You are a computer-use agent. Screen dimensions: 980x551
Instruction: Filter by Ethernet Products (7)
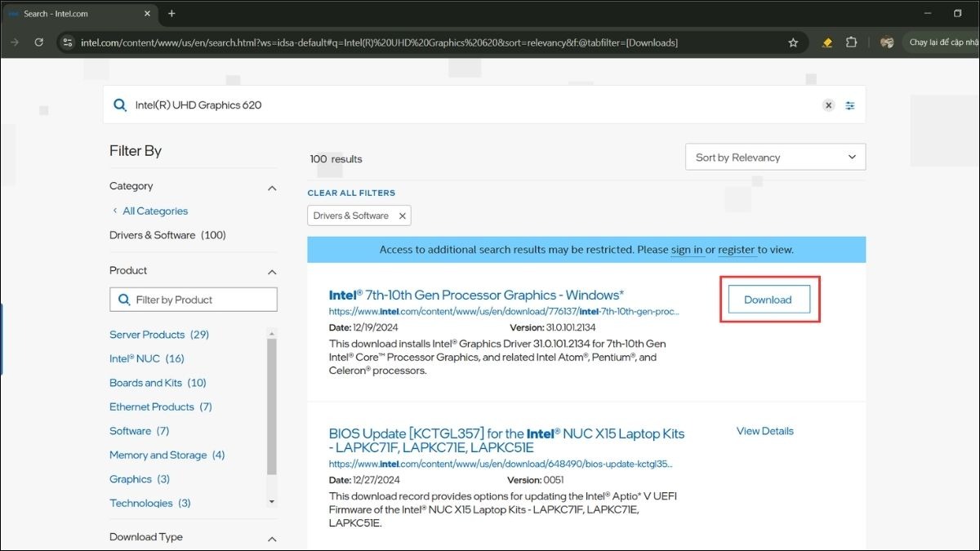pyautogui.click(x=161, y=407)
